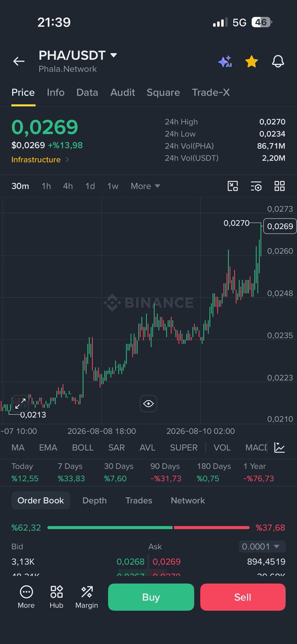
Task: Select the Depth tab
Action: coord(94,500)
